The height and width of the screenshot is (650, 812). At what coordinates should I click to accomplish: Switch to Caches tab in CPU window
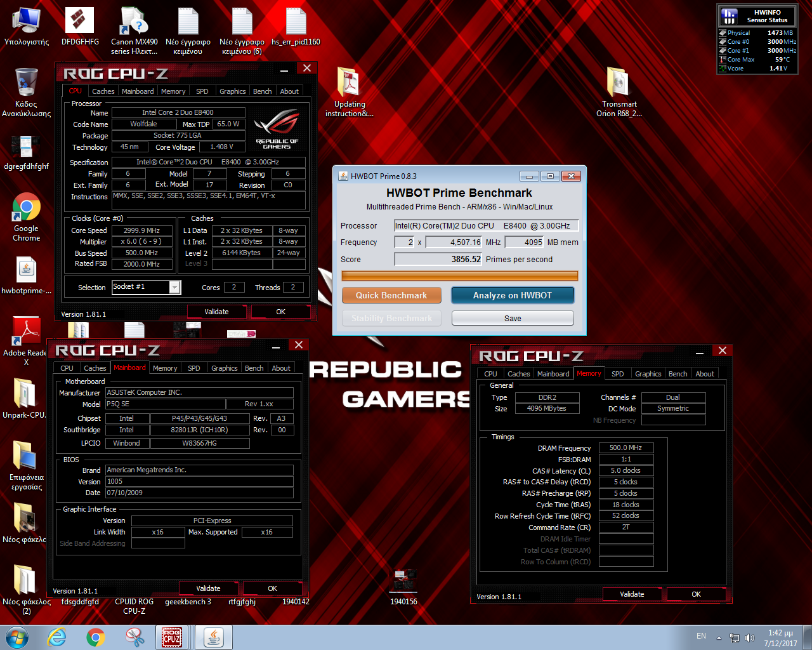point(103,91)
